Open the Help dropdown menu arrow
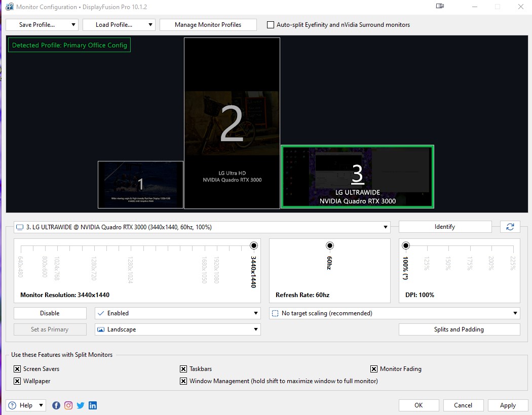 [41, 405]
